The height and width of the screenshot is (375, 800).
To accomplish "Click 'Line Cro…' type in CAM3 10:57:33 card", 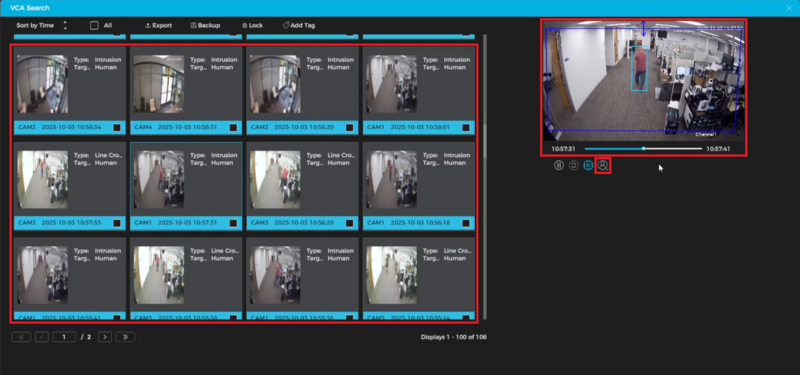I will coord(108,155).
